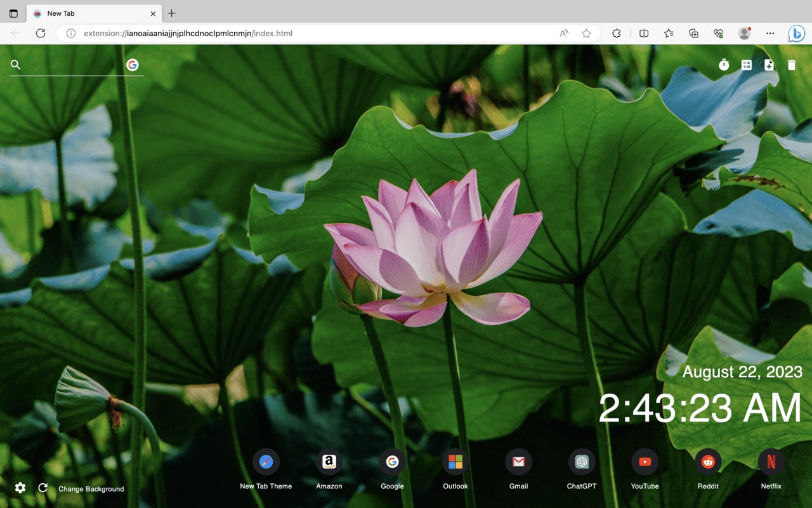The height and width of the screenshot is (508, 812).
Task: Open the tab actions menu icon
Action: [x=13, y=13]
